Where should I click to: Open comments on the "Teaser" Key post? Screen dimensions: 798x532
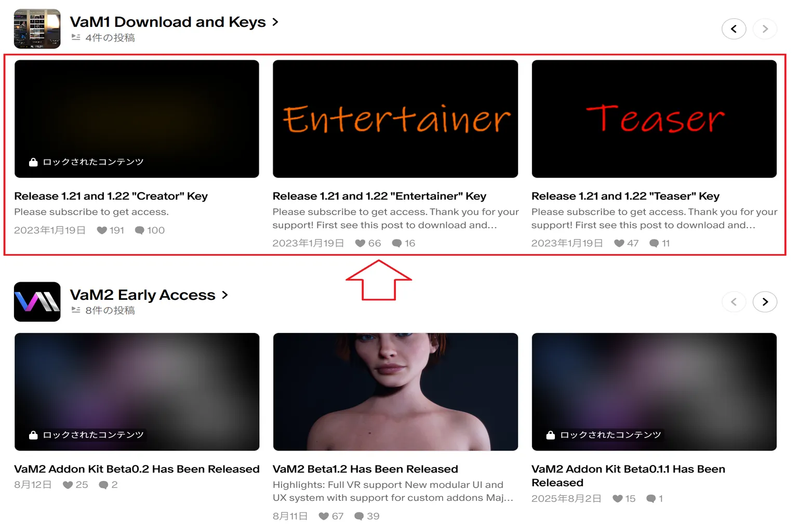click(654, 243)
